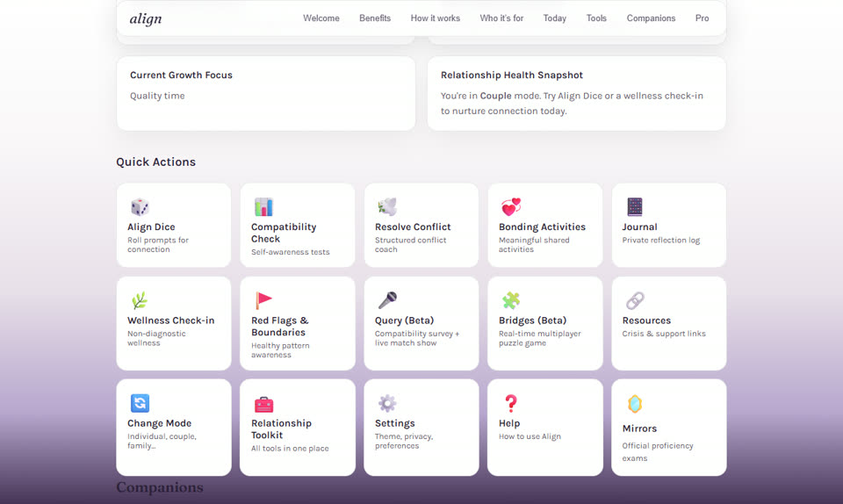The height and width of the screenshot is (504, 843).
Task: Click 'Official proficiency exams' description
Action: point(658,452)
